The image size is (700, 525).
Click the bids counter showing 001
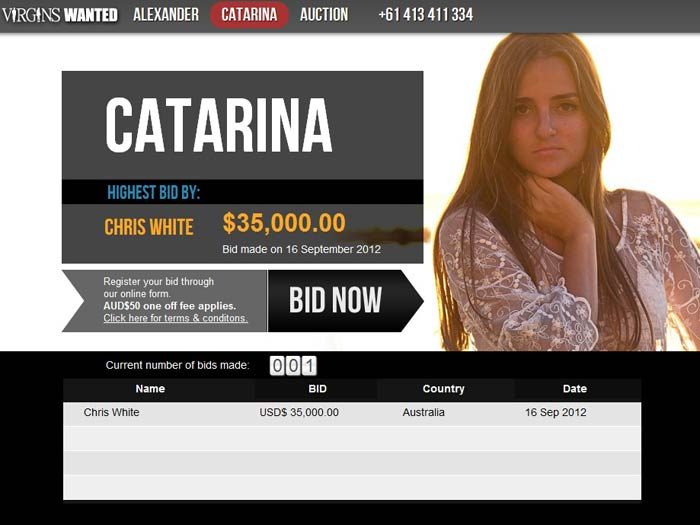pos(293,366)
